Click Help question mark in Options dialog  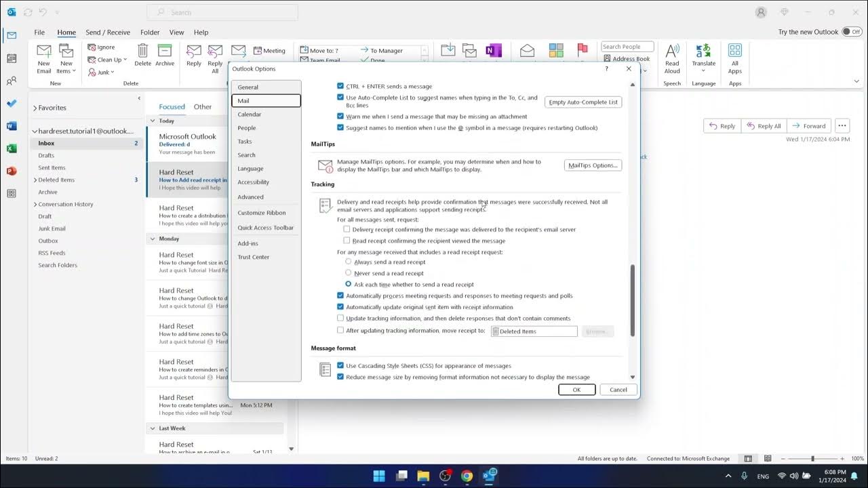click(x=606, y=68)
